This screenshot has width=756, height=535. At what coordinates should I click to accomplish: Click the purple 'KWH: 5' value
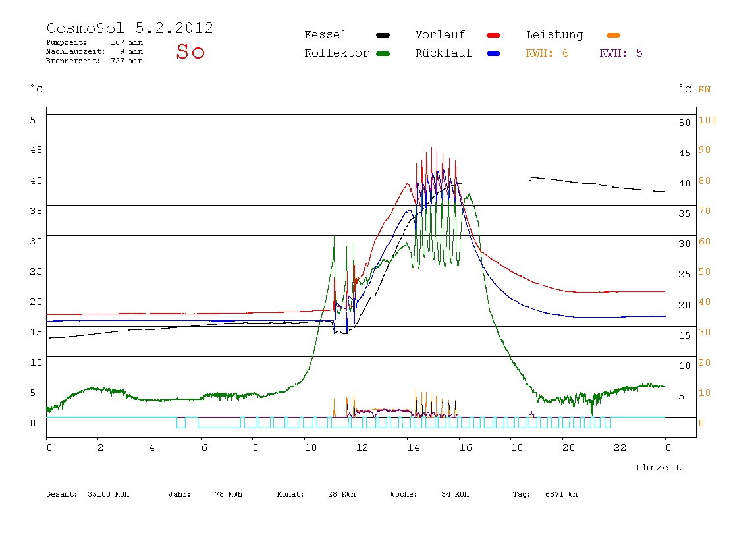(x=621, y=53)
